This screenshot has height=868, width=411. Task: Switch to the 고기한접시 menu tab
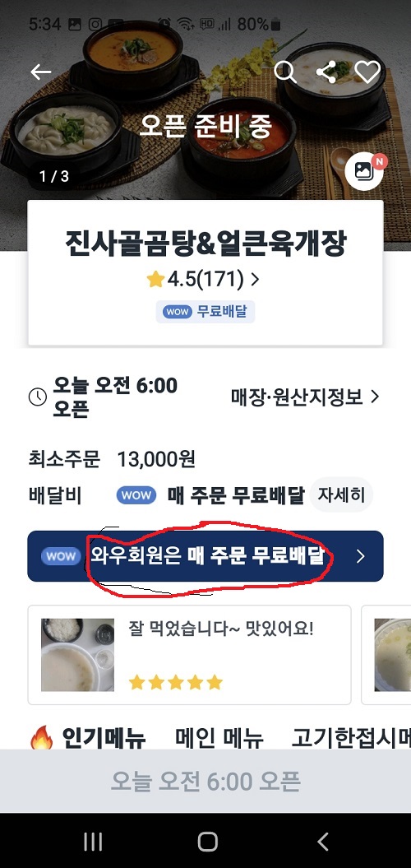351,738
